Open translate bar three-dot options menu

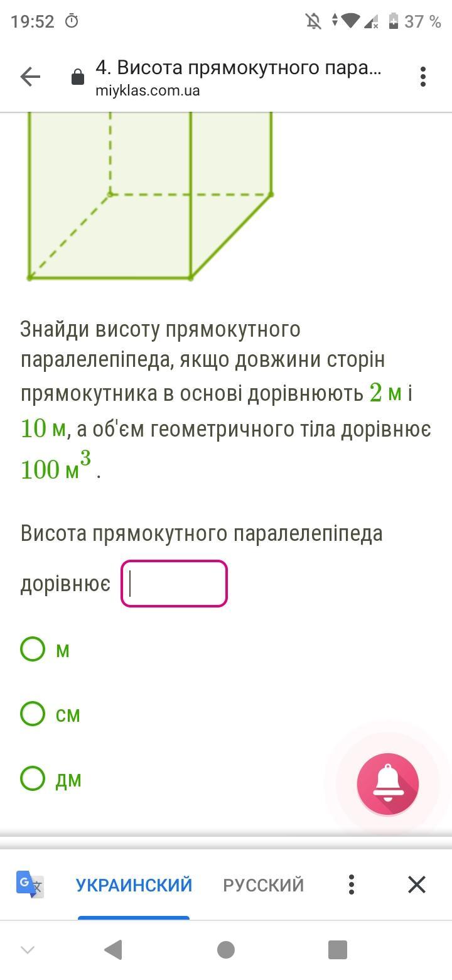point(352,885)
